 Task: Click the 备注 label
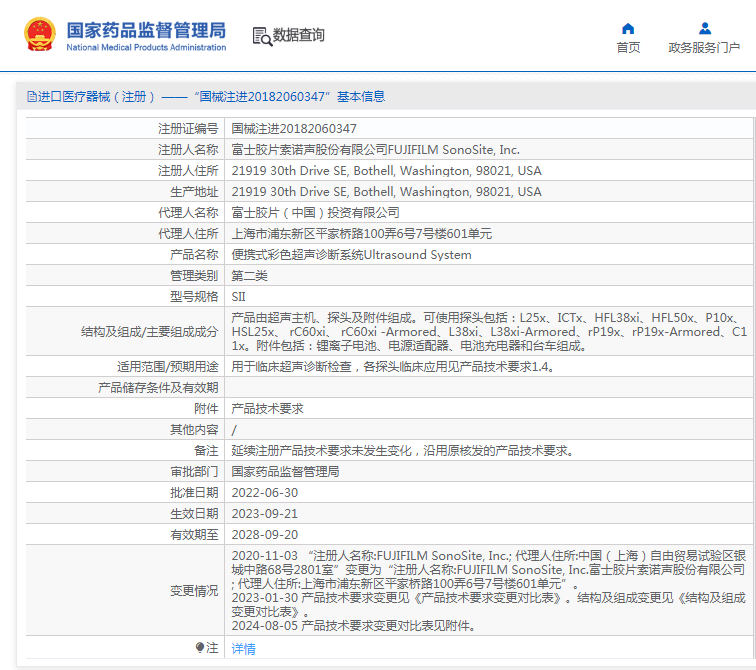point(206,451)
